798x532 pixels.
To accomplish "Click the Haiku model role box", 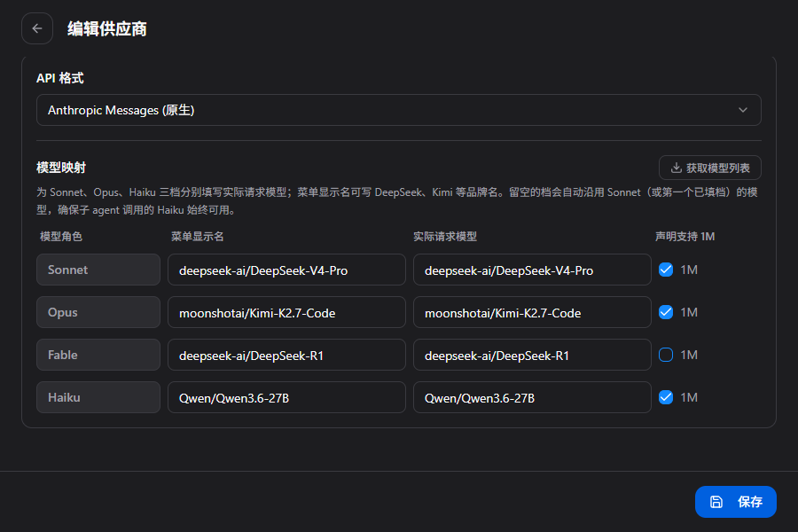I will point(98,397).
